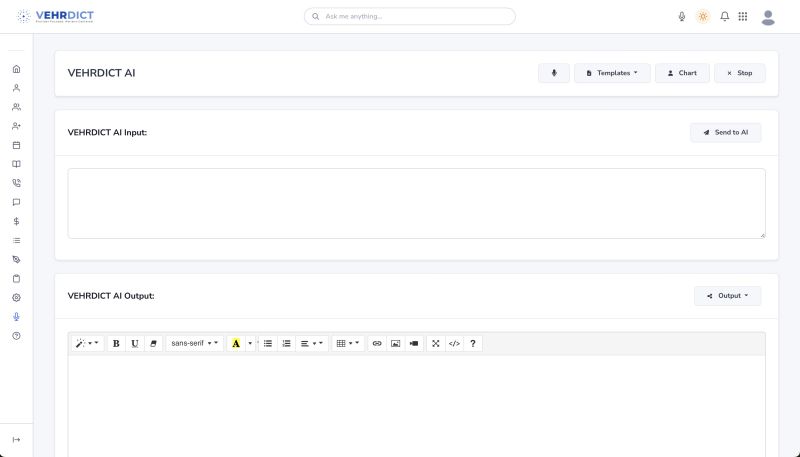
Task: Click the yellow highlight color button
Action: point(236,343)
